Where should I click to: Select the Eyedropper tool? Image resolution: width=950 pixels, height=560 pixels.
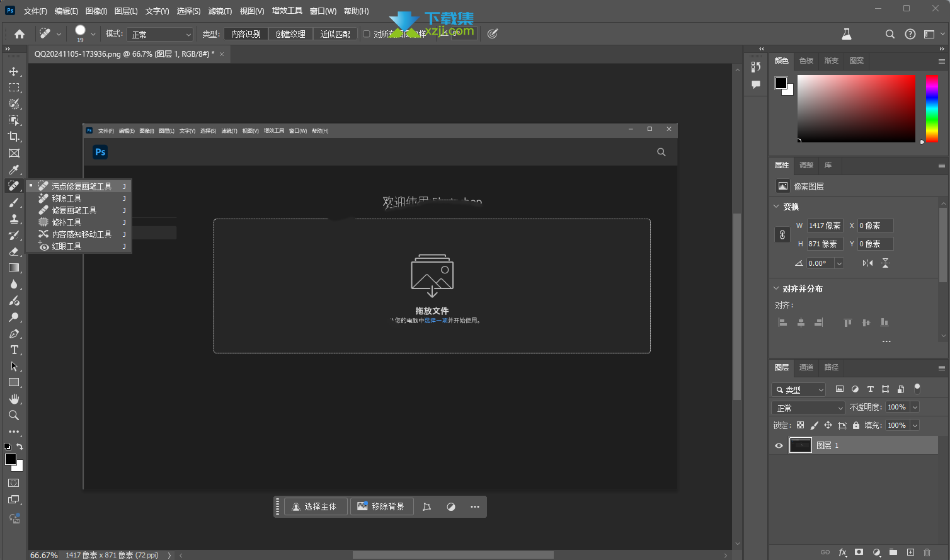point(14,169)
